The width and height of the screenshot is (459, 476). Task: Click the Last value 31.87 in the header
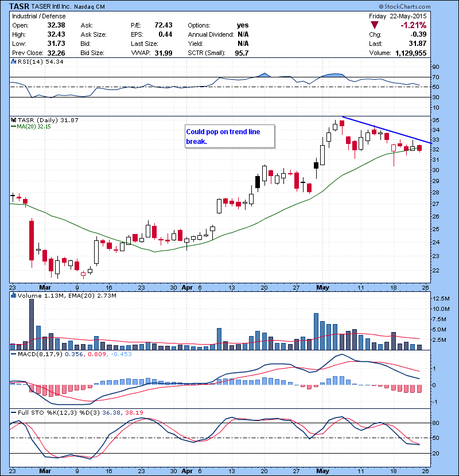[x=418, y=44]
